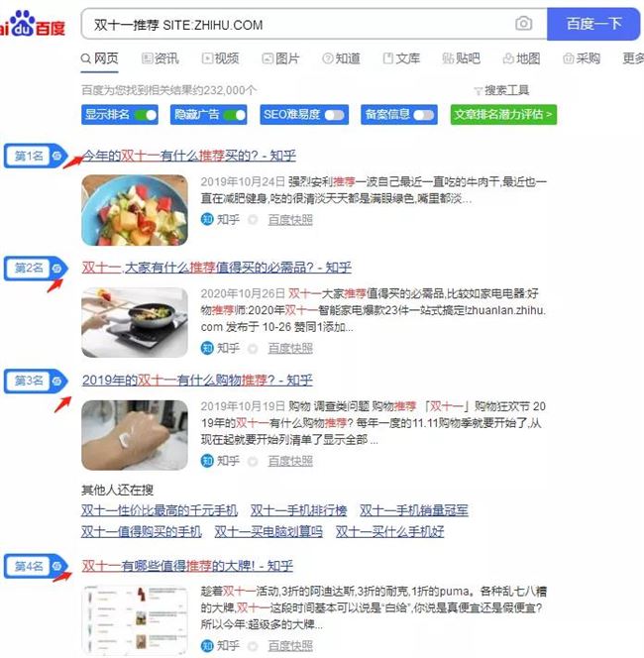Click the 百度一下 search button
Screen dimensions: 644x658
pyautogui.click(x=593, y=24)
